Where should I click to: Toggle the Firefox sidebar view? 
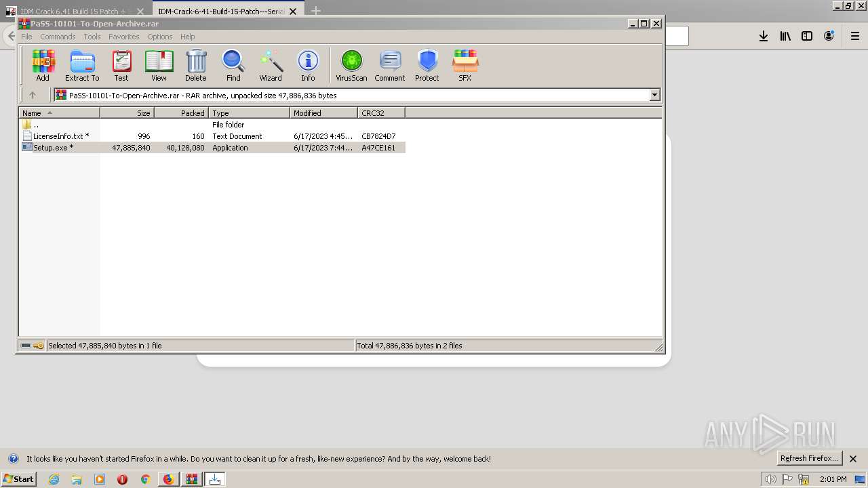[807, 36]
